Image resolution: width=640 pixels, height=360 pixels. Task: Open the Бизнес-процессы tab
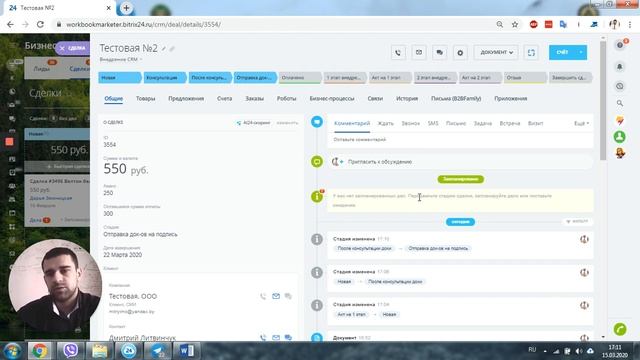(x=332, y=99)
